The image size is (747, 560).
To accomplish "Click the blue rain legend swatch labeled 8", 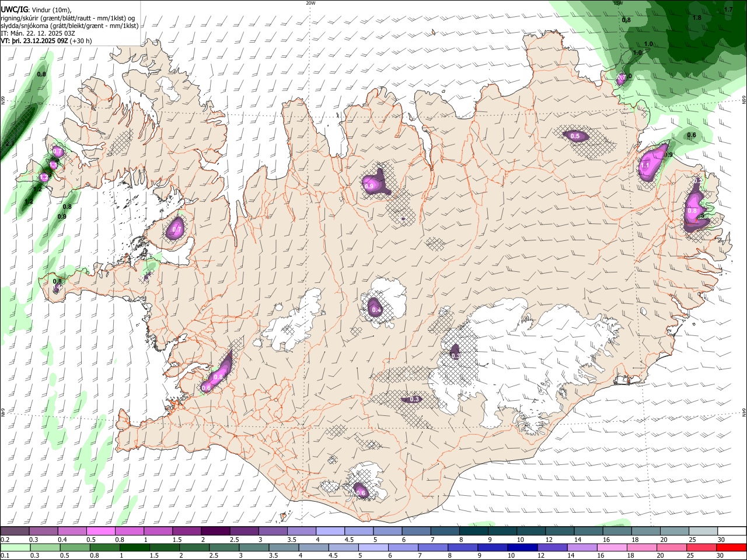I will [x=462, y=547].
